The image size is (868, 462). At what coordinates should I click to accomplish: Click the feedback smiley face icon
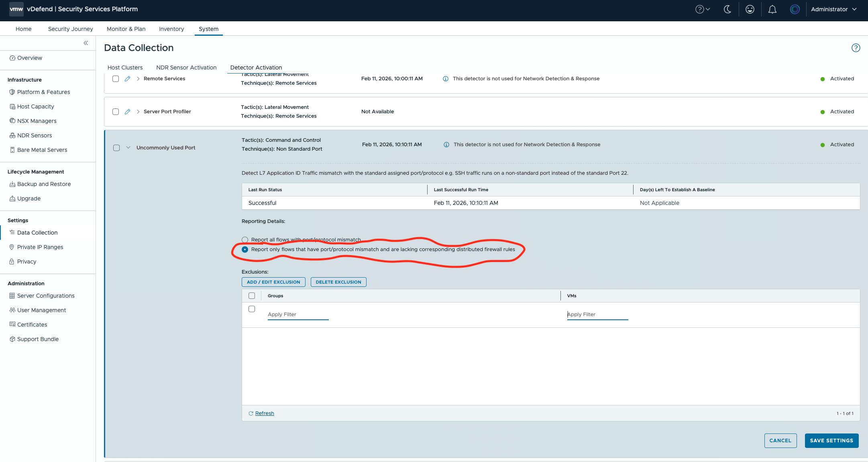click(750, 9)
